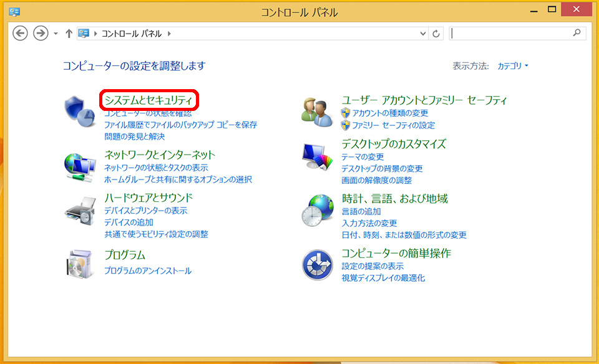
Task: Click the UAC shield beside ファミリー セーフティの設定
Action: click(345, 125)
